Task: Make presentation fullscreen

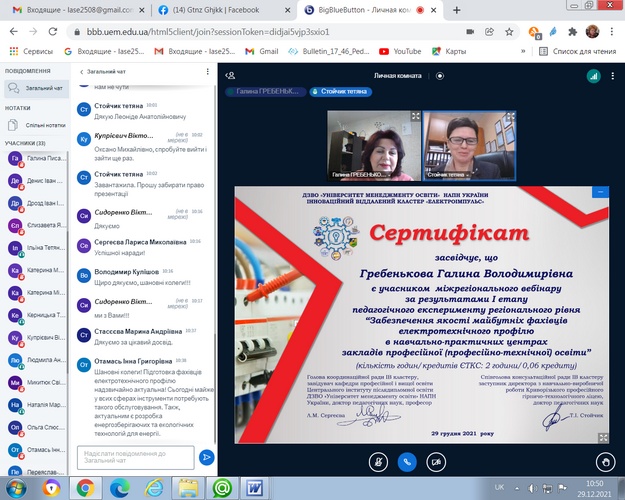Action: (603, 438)
